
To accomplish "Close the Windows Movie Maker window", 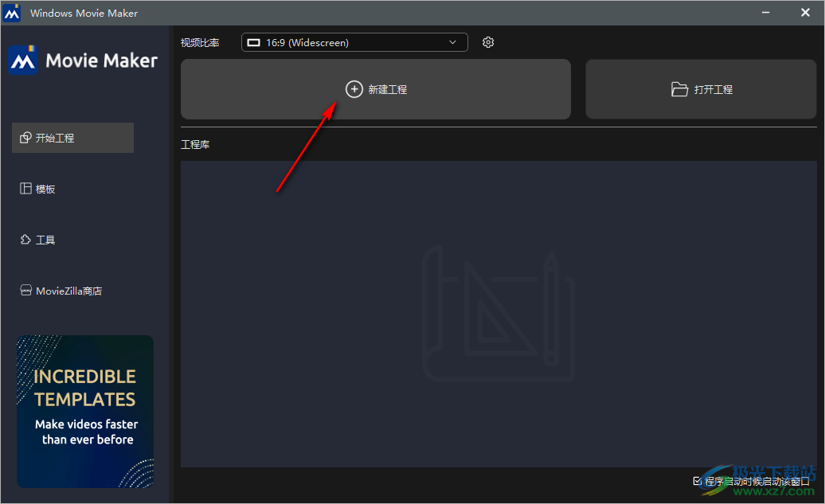I will coord(805,13).
